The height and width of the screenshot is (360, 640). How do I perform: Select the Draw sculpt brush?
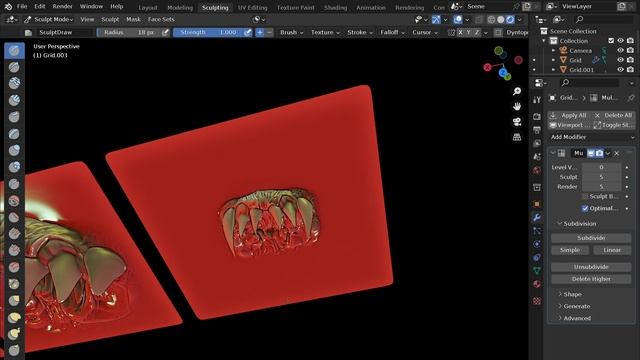click(14, 51)
